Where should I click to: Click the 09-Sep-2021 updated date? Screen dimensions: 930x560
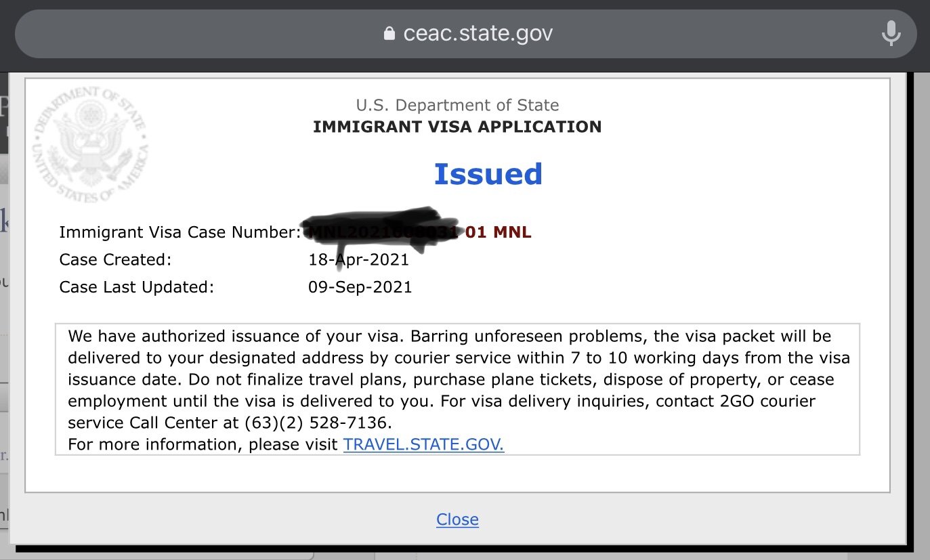[360, 286]
